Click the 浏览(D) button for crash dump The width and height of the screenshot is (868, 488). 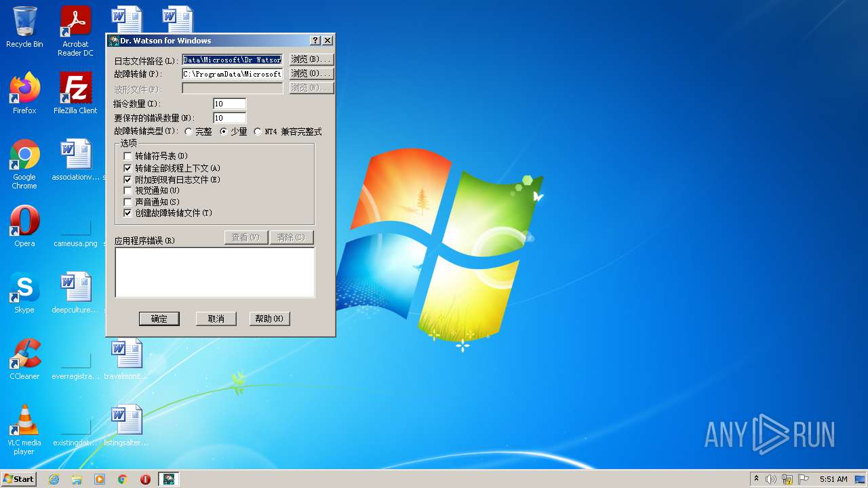[311, 73]
